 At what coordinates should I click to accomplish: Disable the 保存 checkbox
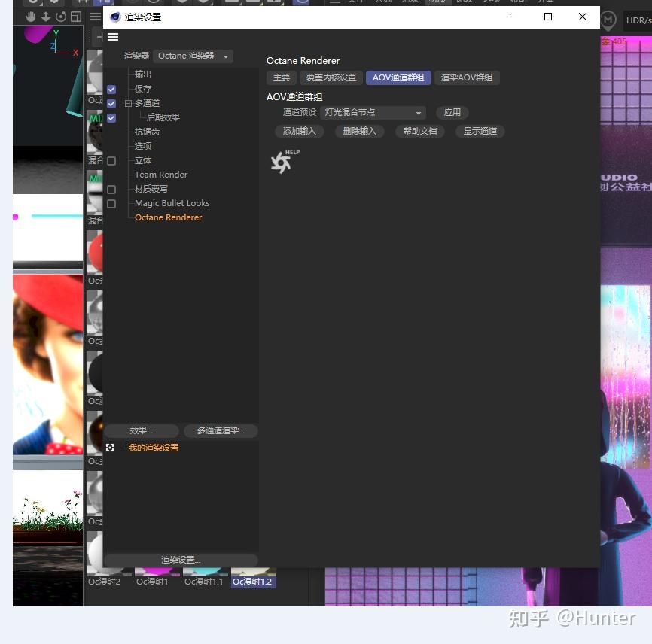[111, 88]
